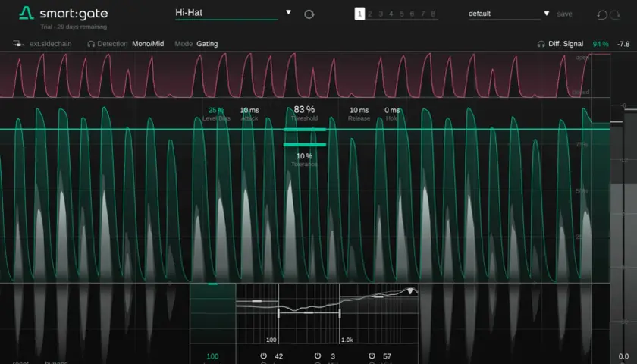The image size is (637, 364).
Task: Click the lower tolerance handle bar
Action: pos(305,145)
